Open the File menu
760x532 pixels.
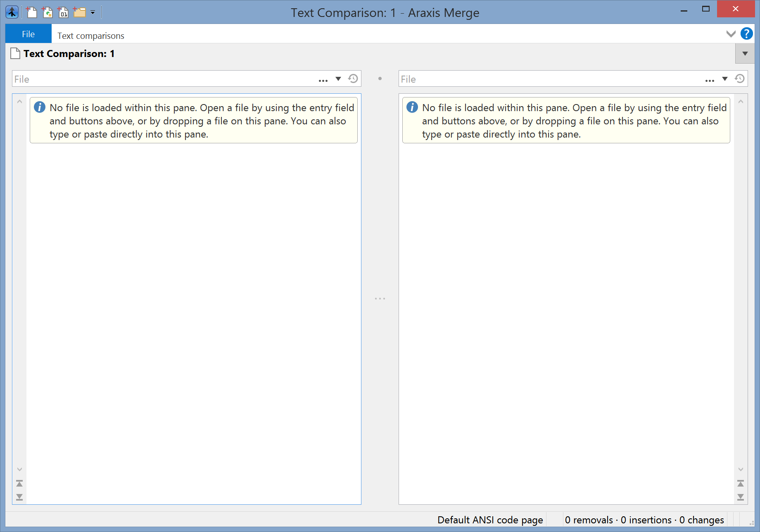(28, 33)
